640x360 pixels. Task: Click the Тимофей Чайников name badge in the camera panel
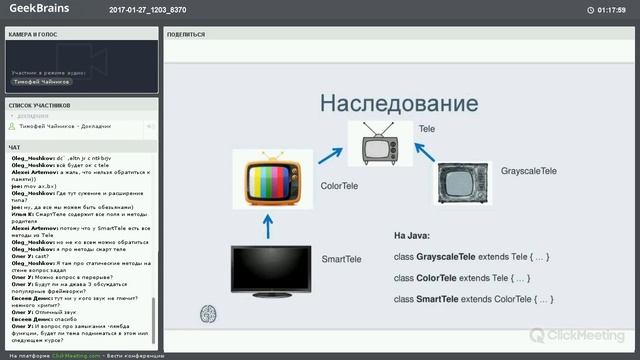pos(41,82)
